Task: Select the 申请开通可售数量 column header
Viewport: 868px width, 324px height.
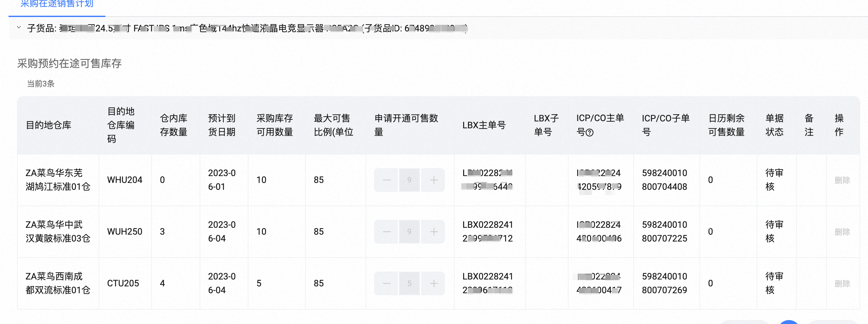Action: (x=406, y=125)
